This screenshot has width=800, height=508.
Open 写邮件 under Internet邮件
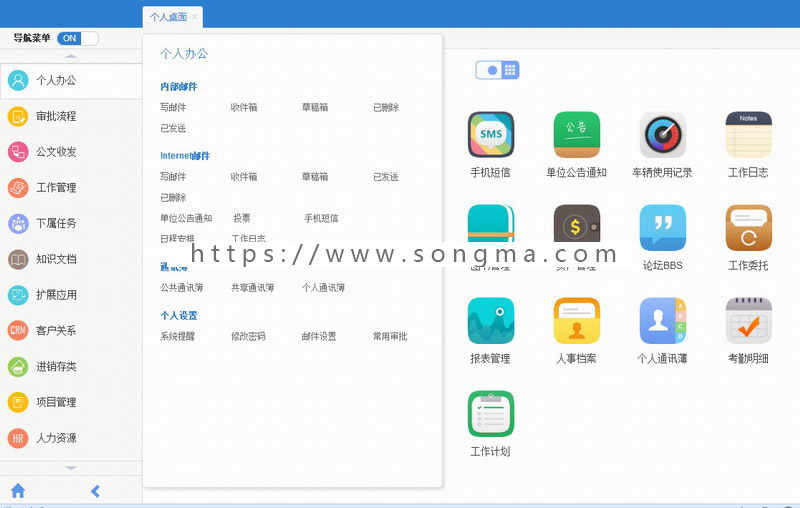173,176
